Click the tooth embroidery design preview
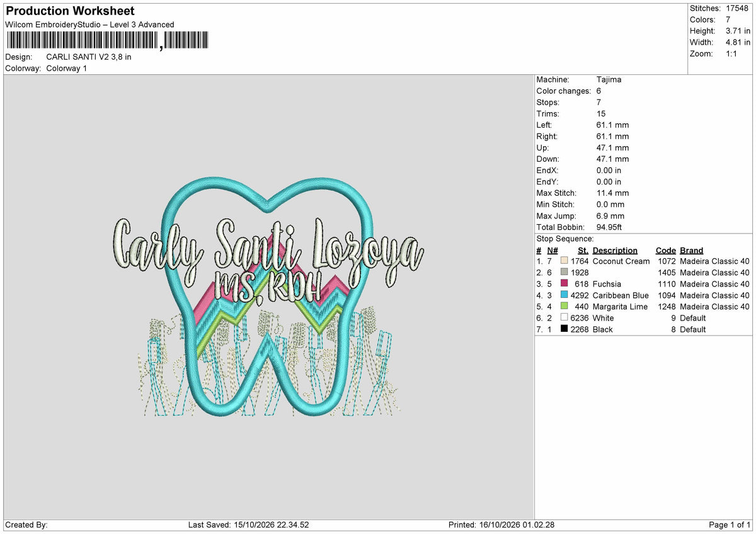This screenshot has width=756, height=534. tap(268, 297)
